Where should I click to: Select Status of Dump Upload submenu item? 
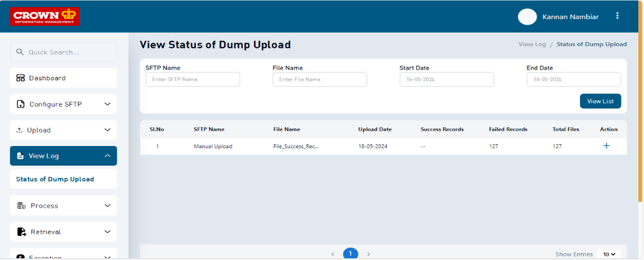pyautogui.click(x=55, y=180)
